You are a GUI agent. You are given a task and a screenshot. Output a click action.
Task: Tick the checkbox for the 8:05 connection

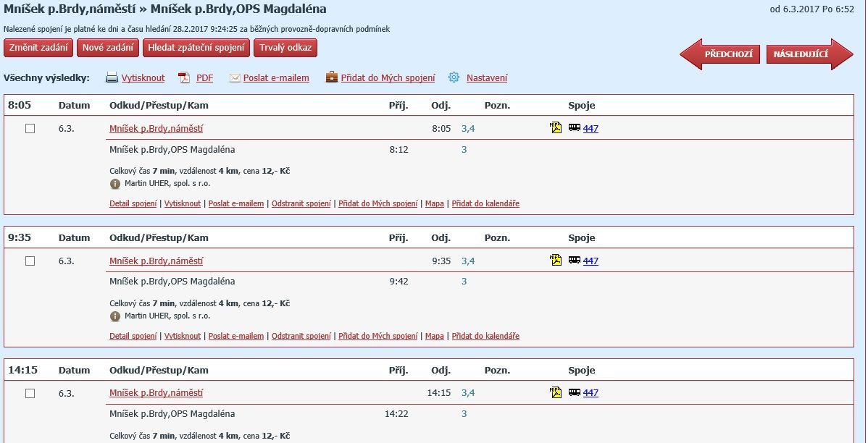point(30,128)
